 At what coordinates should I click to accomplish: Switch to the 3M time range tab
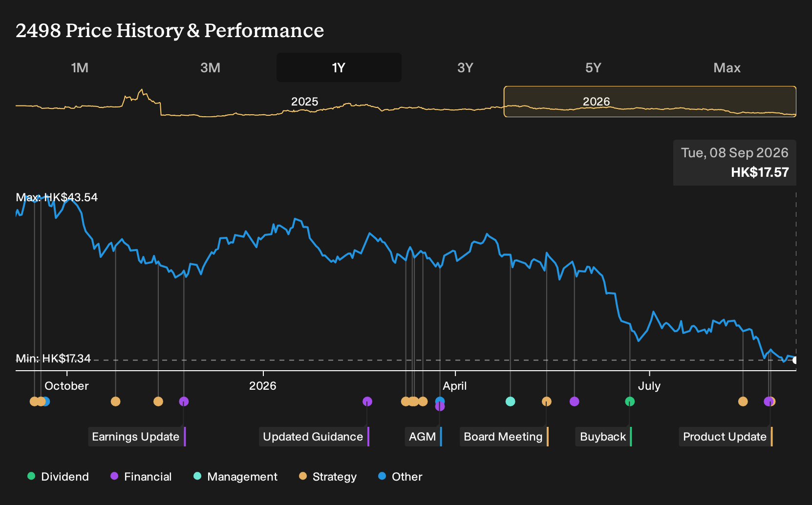(210, 67)
